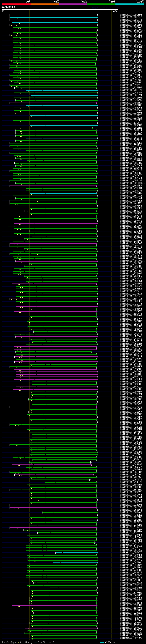146x644 pixels.
Task: Click the red ~20% identity legend segment
Action: (x=16, y=4)
